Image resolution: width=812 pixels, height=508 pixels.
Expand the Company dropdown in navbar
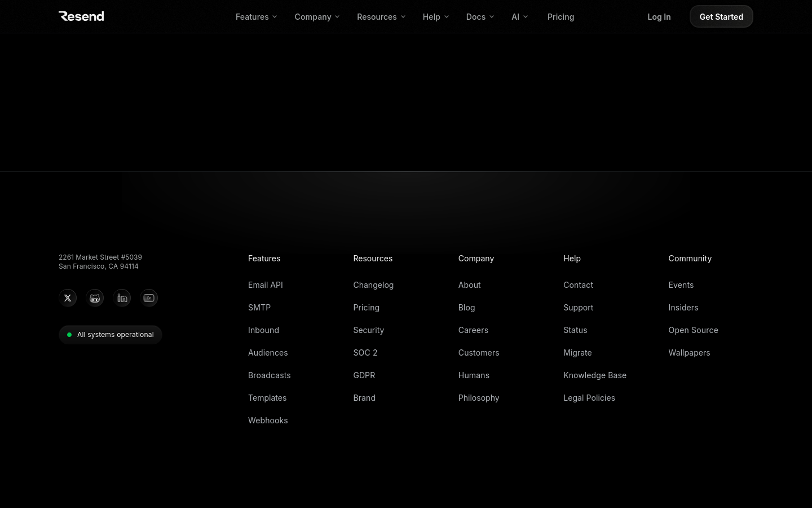(317, 17)
